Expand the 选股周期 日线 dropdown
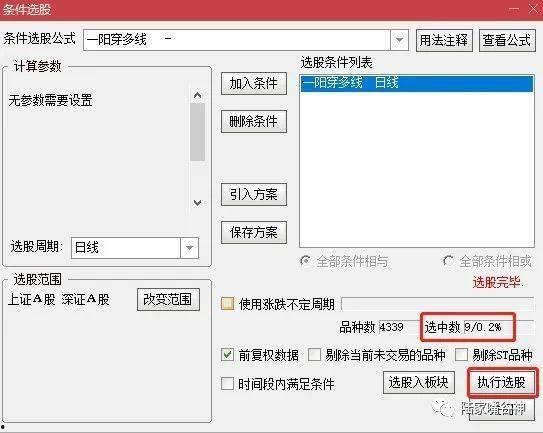Screen dimensions: 543x433 click(189, 248)
